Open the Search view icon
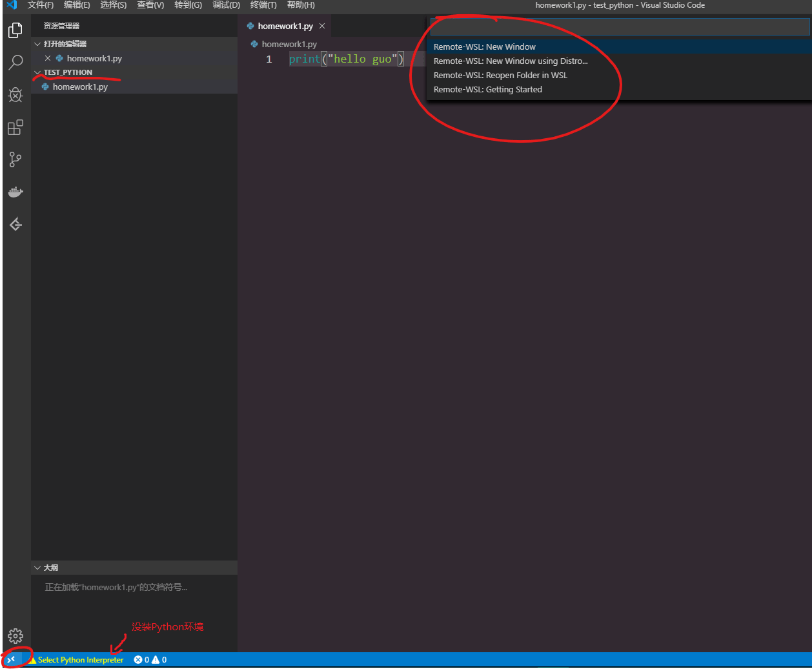 [x=15, y=63]
